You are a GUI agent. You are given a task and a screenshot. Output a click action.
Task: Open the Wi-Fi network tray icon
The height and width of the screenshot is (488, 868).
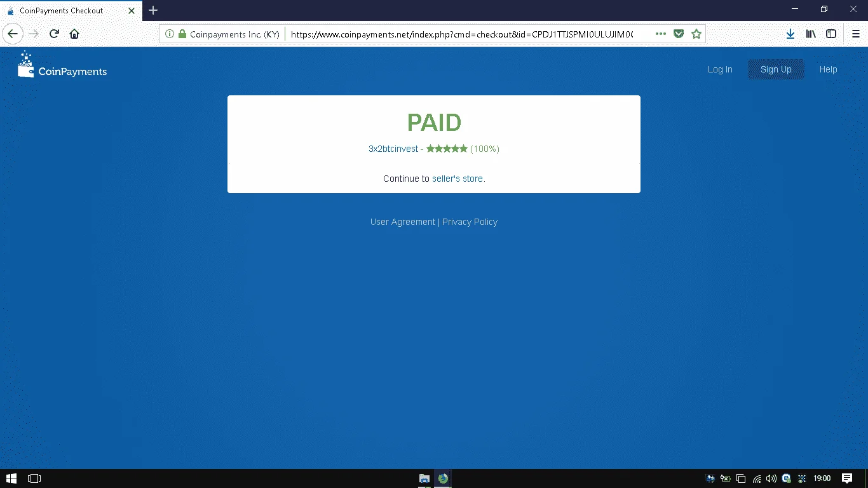(x=756, y=478)
